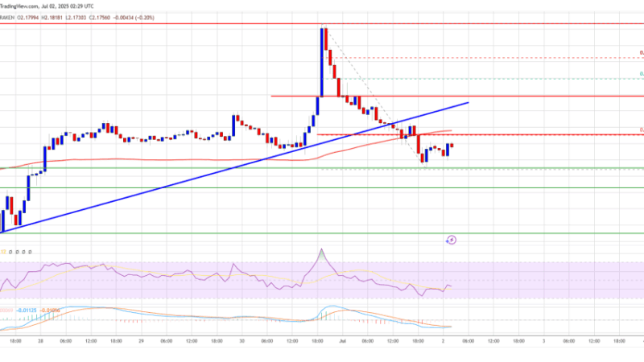The height and width of the screenshot is (362, 644).
Task: Click the MACD value -0.01125 in blue
Action: [x=27, y=311]
